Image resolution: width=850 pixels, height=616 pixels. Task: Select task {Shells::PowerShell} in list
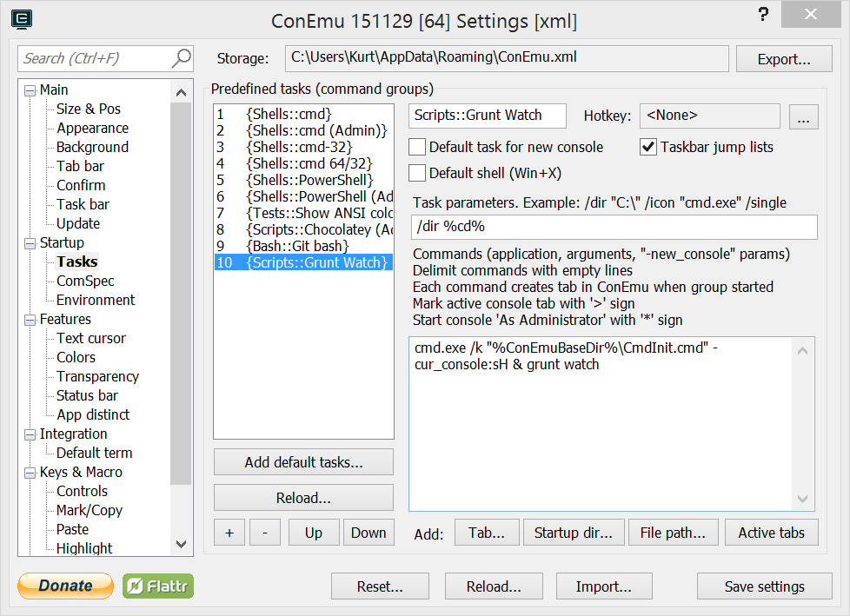click(303, 180)
